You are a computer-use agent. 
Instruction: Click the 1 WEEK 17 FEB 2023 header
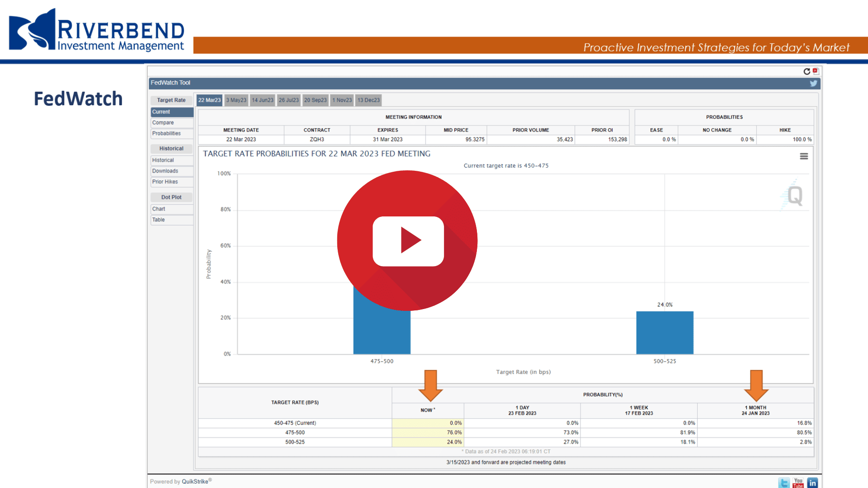(639, 410)
